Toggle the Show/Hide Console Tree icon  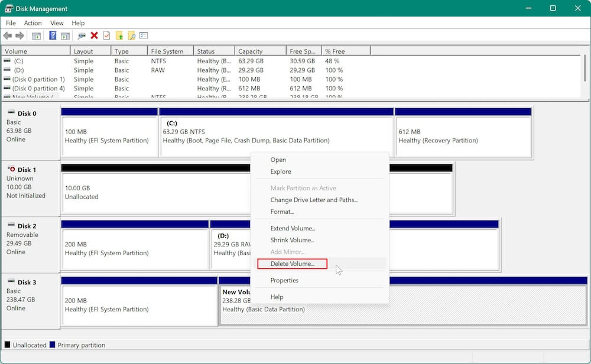click(x=37, y=35)
